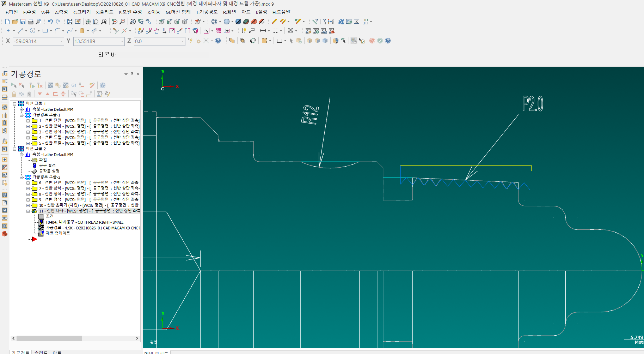Select the create line tool
The image size is (644, 354).
(20, 31)
